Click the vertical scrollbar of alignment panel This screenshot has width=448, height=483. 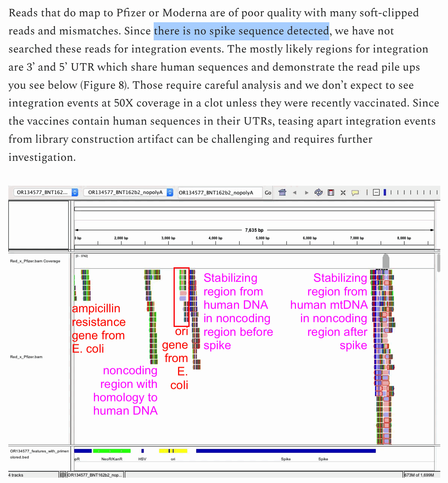pyautogui.click(x=438, y=263)
